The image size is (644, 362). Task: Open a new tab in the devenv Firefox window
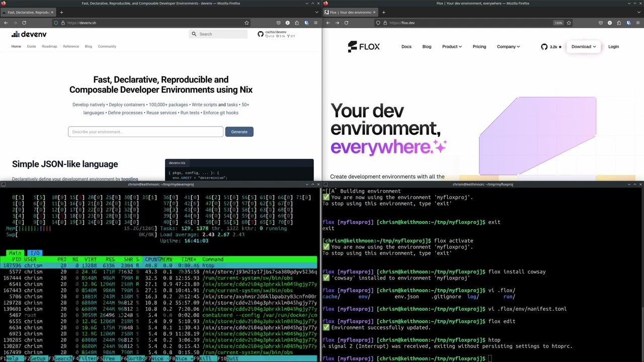tap(61, 12)
